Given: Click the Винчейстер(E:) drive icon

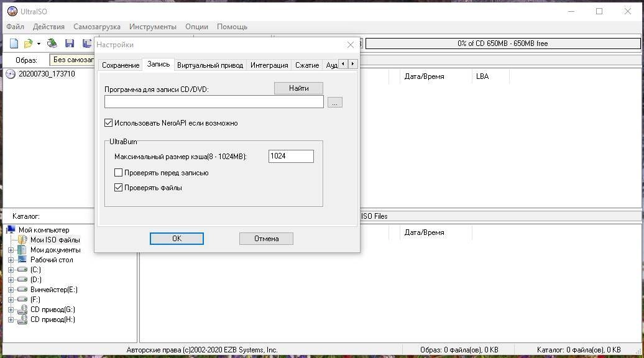Looking at the screenshot, I should [x=22, y=290].
